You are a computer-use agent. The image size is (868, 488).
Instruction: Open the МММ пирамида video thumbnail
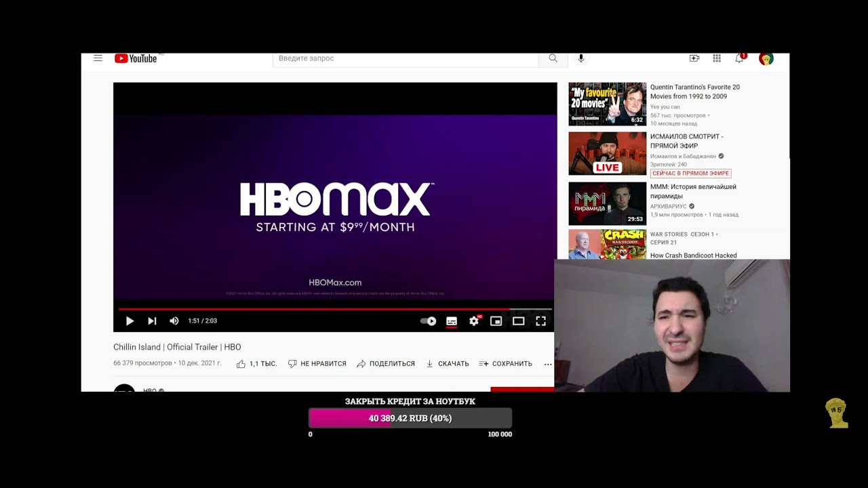(x=608, y=203)
